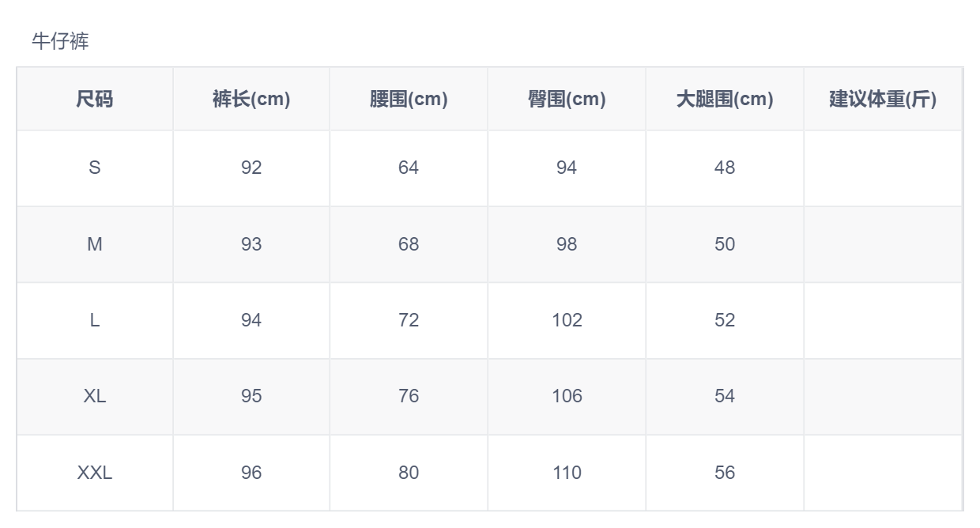
Task: Select thigh value 48 in S row
Action: tap(725, 168)
